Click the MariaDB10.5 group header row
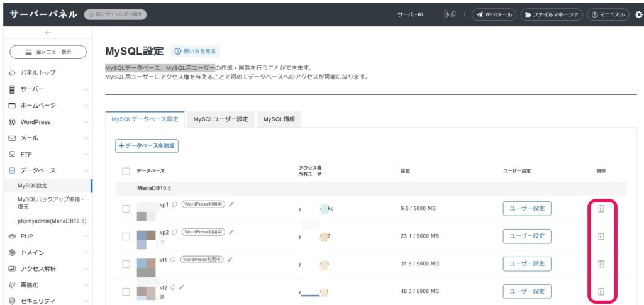The width and height of the screenshot is (644, 305). 371,189
